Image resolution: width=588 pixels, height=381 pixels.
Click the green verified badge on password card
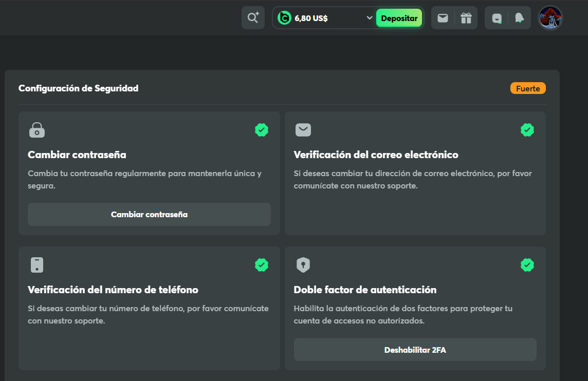[262, 130]
